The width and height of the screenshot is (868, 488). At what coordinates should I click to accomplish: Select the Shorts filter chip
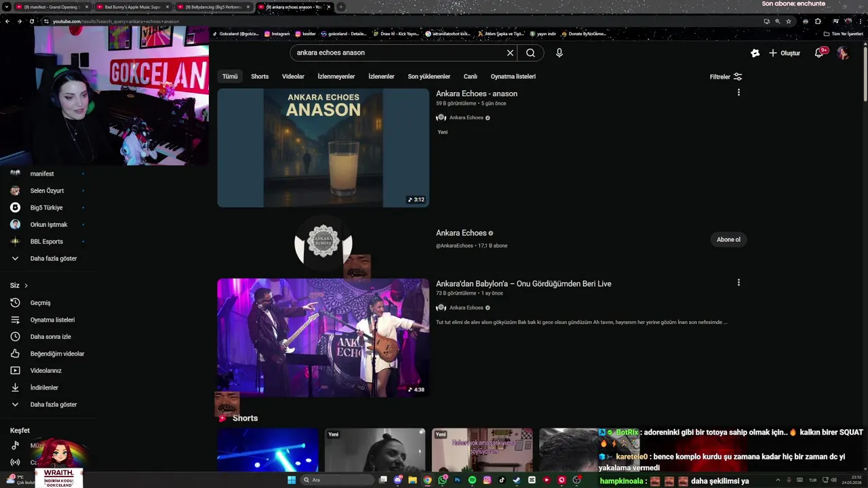coord(260,77)
